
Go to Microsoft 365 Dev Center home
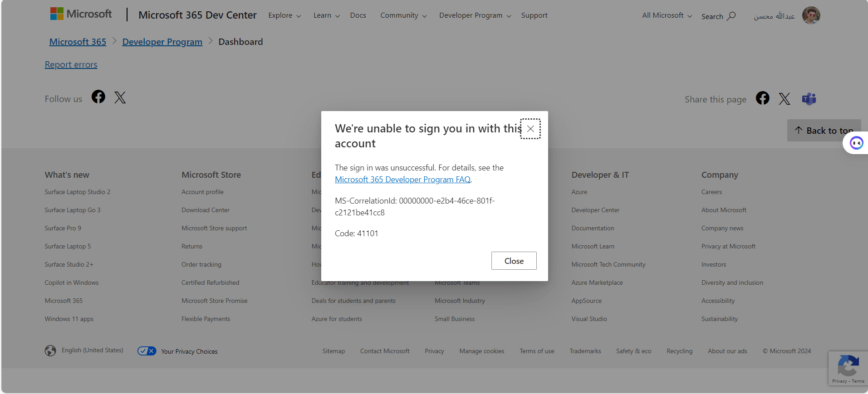197,15
